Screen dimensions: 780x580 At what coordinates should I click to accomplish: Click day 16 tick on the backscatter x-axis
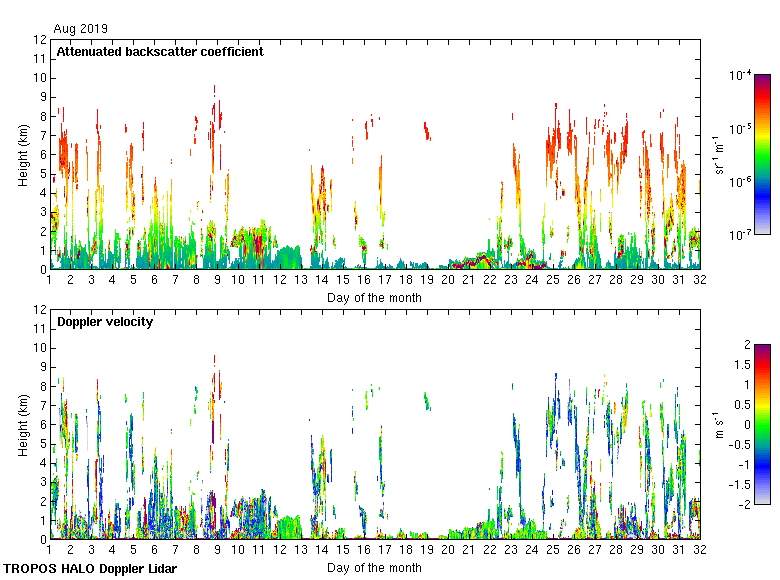364,281
